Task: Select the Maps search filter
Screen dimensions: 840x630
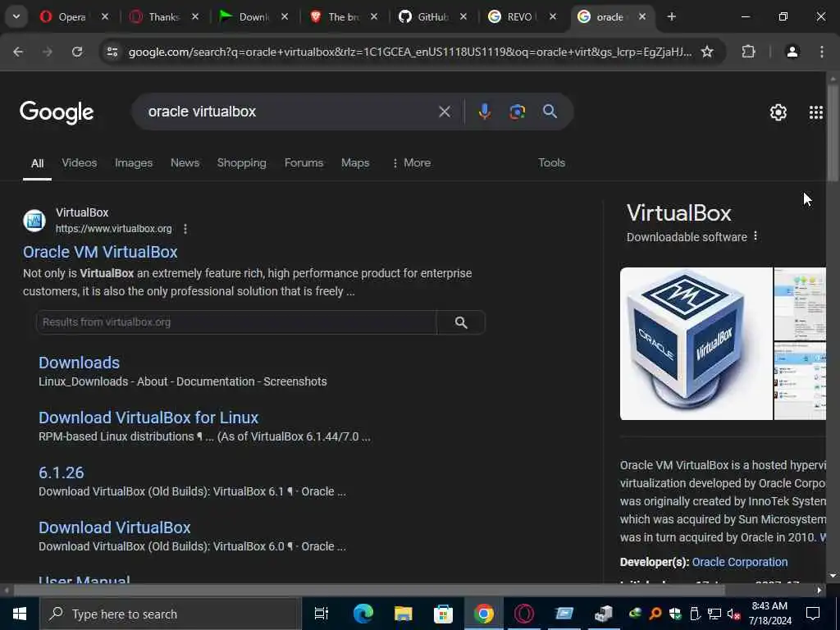Action: 355,163
